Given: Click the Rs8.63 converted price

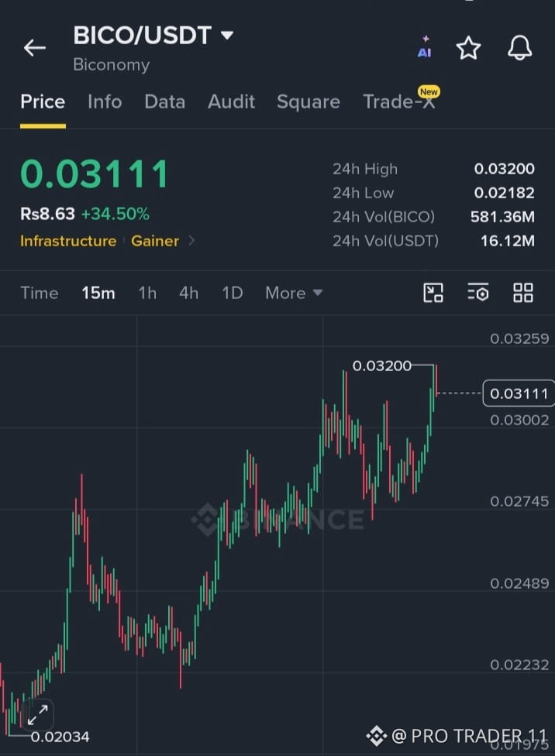Looking at the screenshot, I should point(47,214).
